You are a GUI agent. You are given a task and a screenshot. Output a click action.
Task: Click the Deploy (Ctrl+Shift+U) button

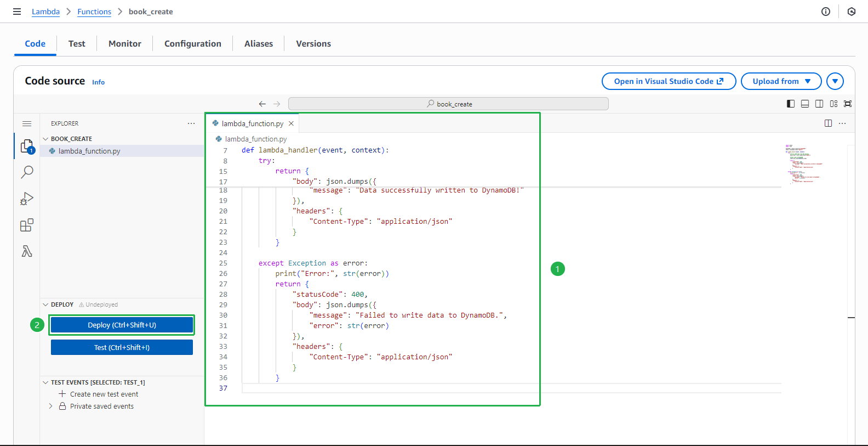point(122,325)
